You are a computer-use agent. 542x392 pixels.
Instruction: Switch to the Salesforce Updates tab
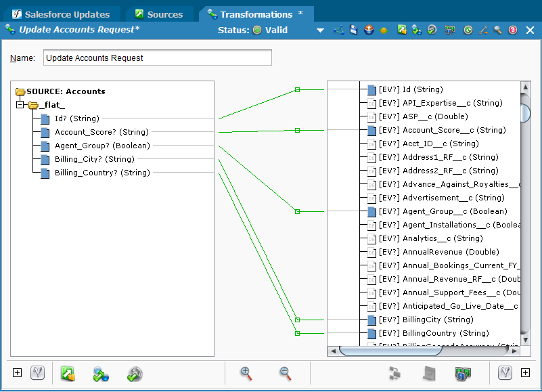pos(66,14)
